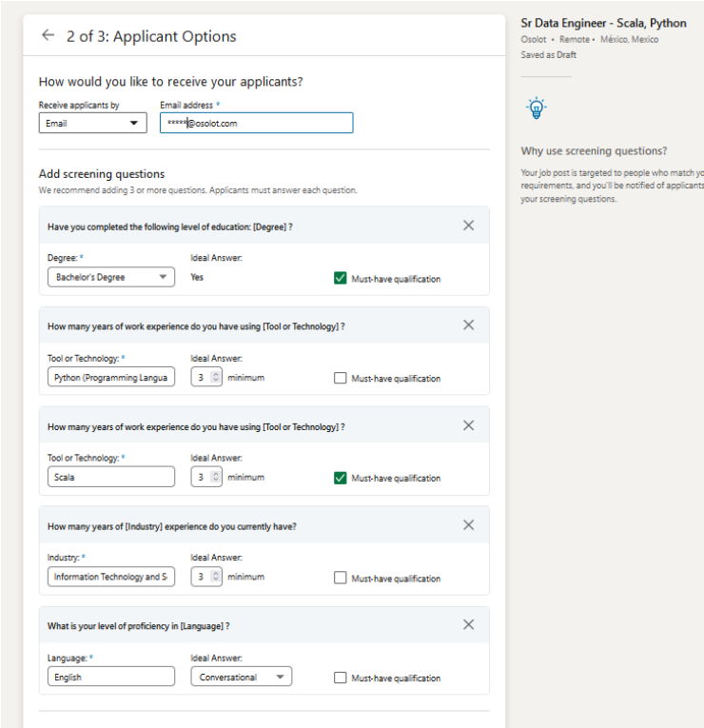Uncheck must-have qualification for Bachelor's Degree

click(x=341, y=279)
